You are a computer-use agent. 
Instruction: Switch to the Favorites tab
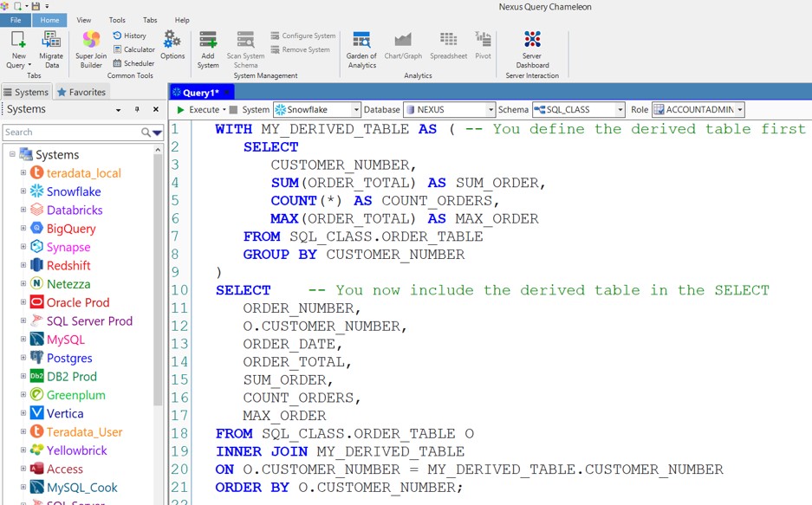[x=81, y=92]
